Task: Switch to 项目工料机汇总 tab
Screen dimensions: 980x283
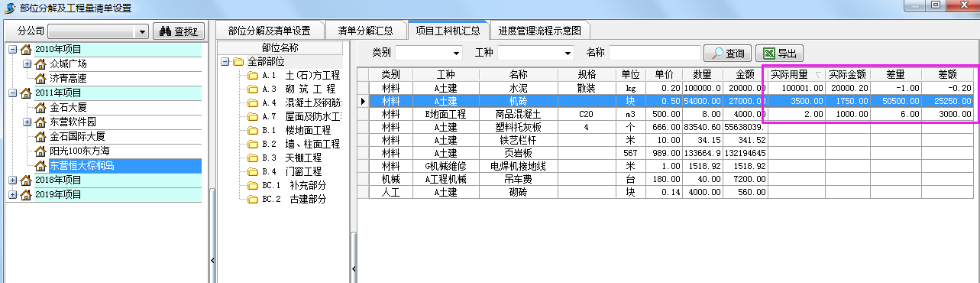Action: (448, 31)
